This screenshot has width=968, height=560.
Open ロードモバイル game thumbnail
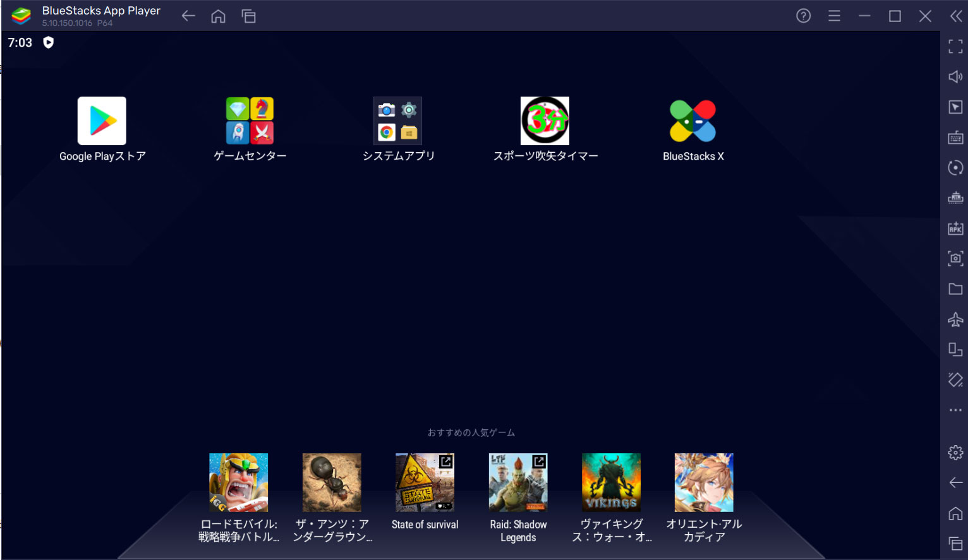[x=239, y=482]
